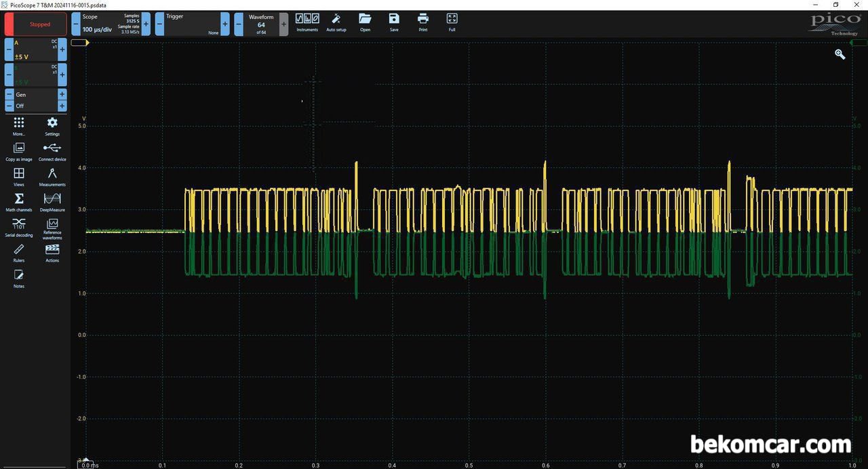Go to previous waveform with minus

[x=239, y=24]
